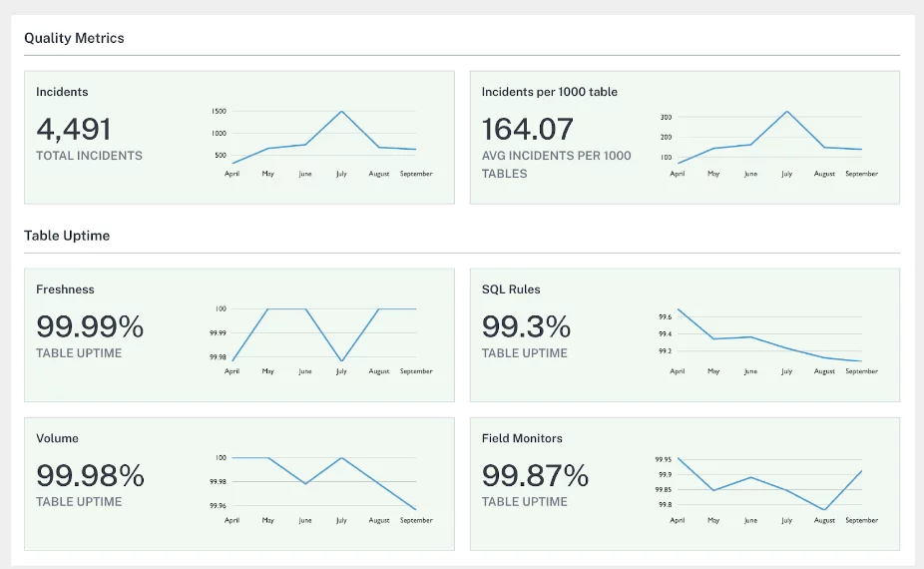
Task: Select July peak on Incidents per 1000 chart
Action: tap(787, 111)
